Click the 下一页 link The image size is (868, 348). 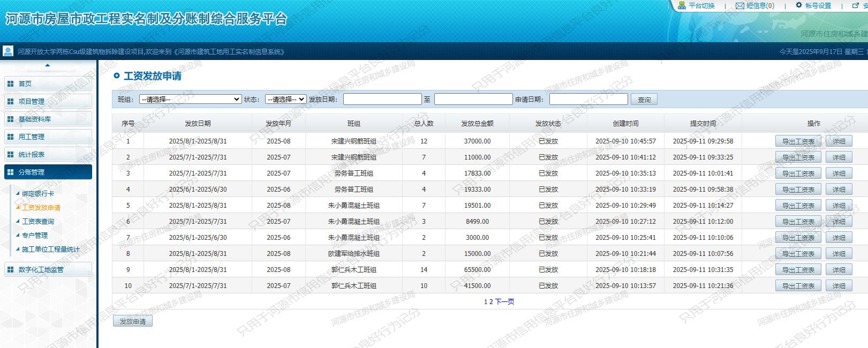click(504, 302)
